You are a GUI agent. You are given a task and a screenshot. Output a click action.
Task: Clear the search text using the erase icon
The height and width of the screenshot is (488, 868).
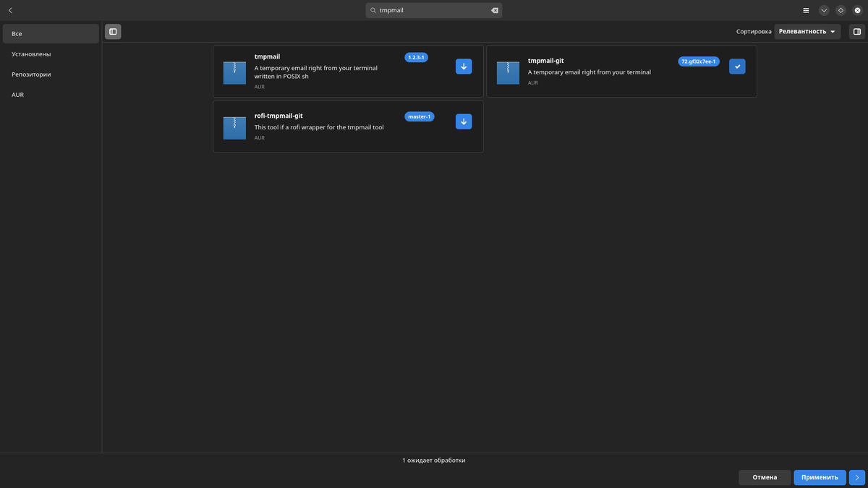[494, 10]
